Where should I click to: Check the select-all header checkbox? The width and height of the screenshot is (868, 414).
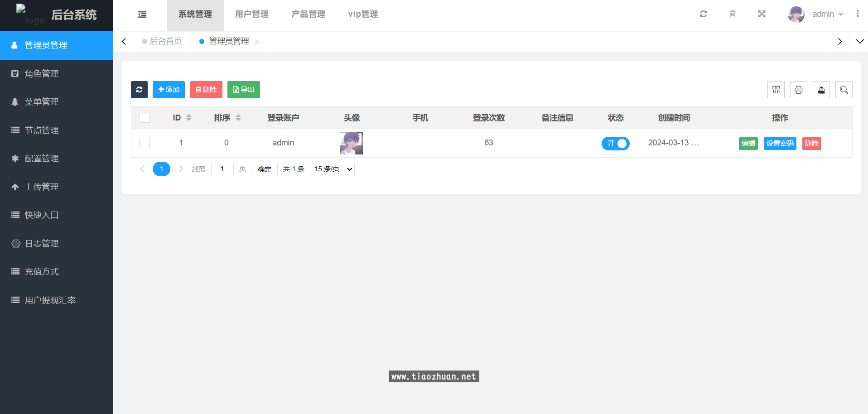coord(145,118)
